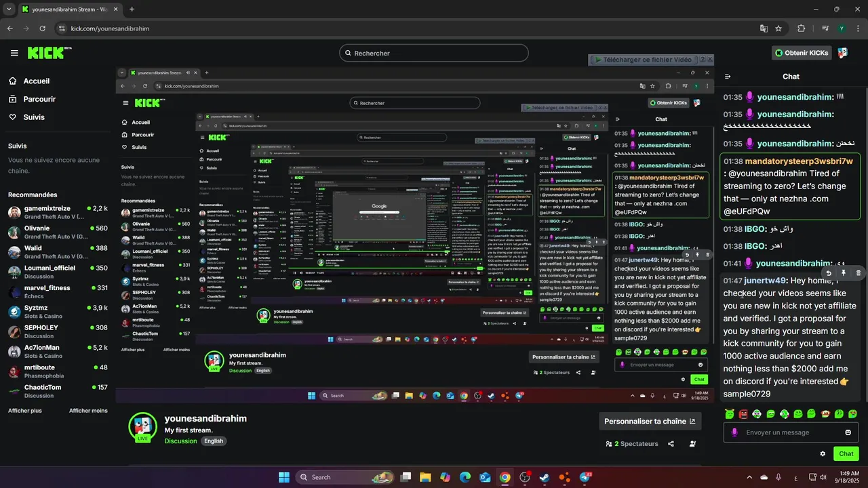Click the Obtenir KICKs button
Image resolution: width=868 pixels, height=488 pixels.
click(x=802, y=53)
